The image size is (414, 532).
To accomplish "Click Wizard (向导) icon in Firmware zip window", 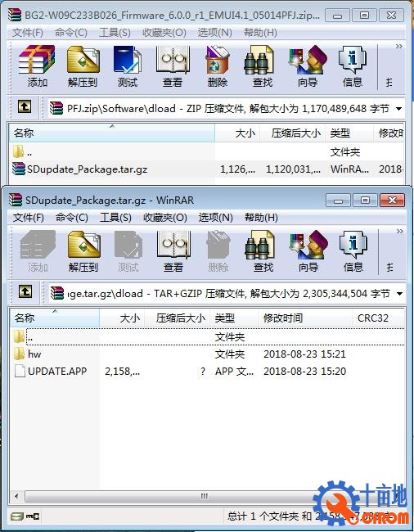I will pos(308,66).
